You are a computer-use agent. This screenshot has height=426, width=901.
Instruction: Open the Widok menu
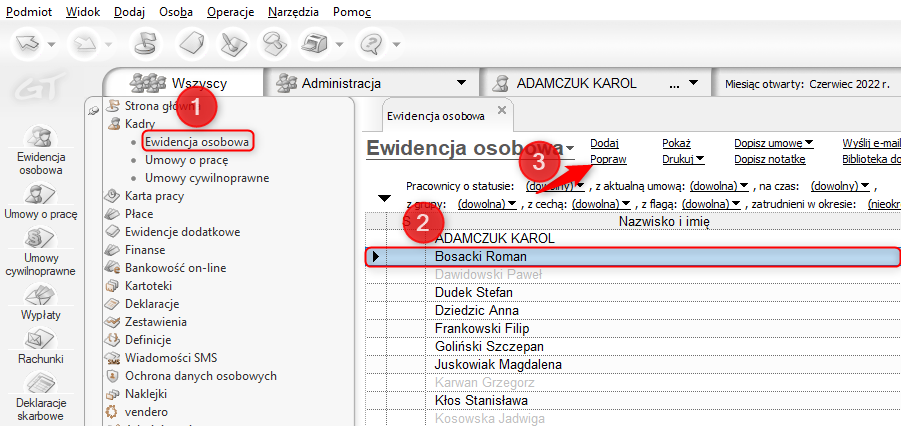click(83, 12)
